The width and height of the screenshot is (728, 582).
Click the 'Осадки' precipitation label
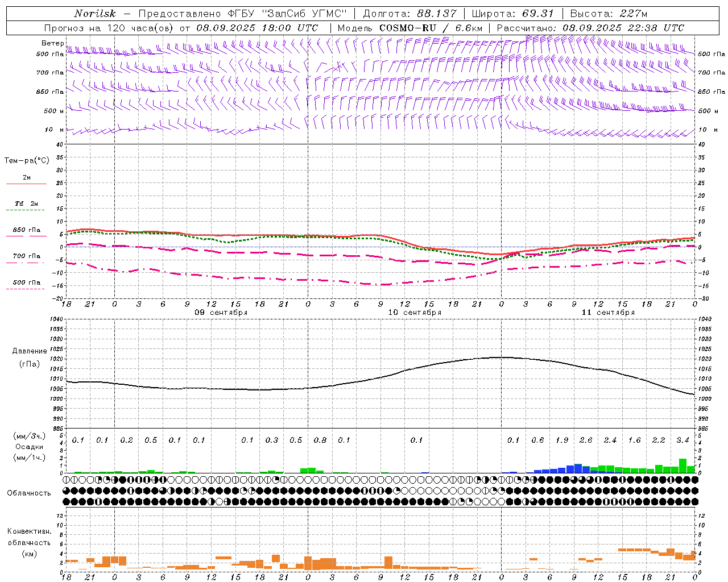point(30,447)
